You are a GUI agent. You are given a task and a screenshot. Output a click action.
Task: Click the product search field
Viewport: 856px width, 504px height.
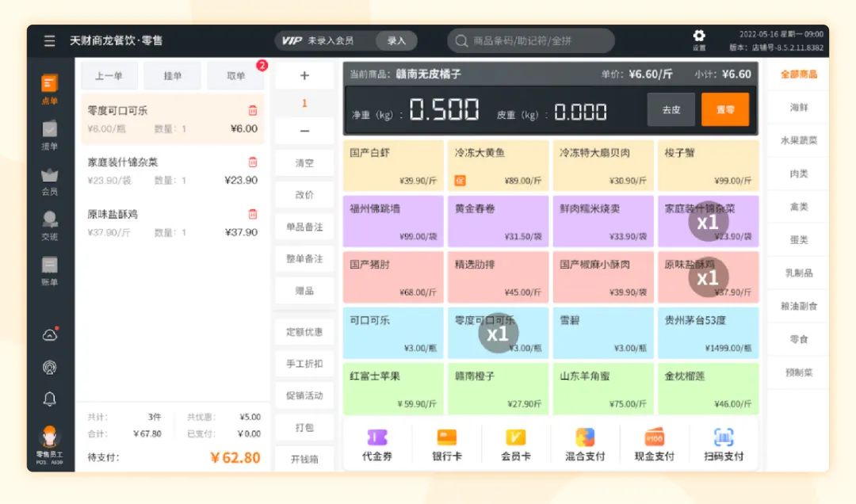531,40
